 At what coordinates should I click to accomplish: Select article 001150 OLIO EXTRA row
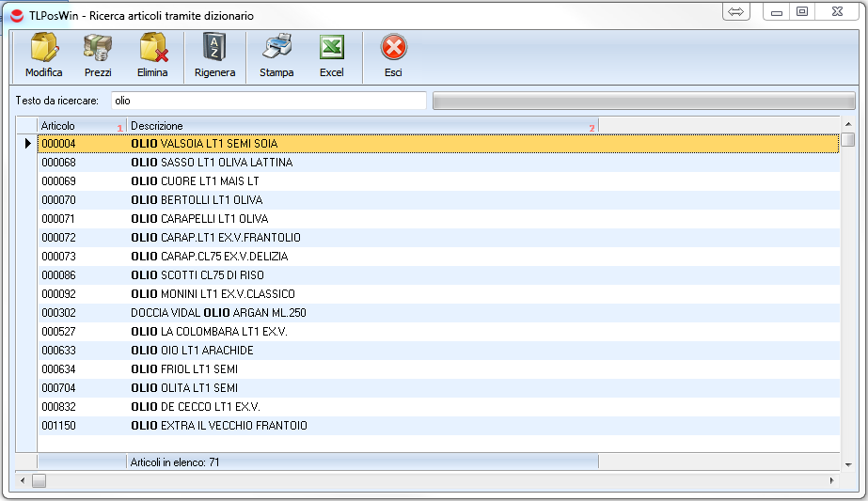click(219, 426)
